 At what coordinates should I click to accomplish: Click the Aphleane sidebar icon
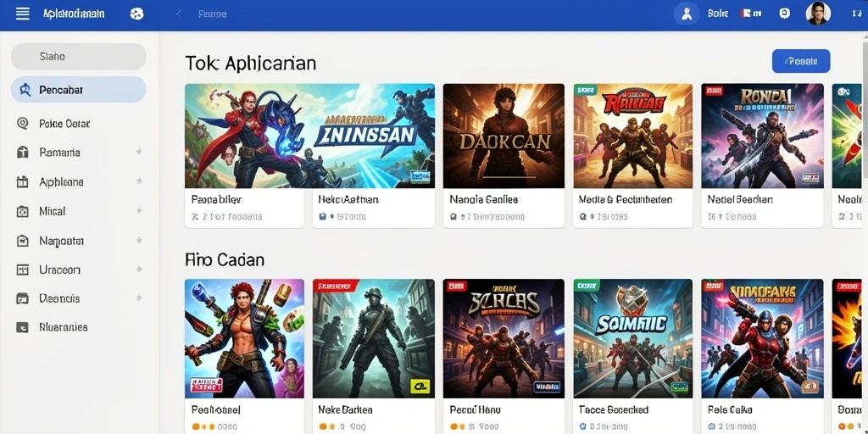point(23,181)
